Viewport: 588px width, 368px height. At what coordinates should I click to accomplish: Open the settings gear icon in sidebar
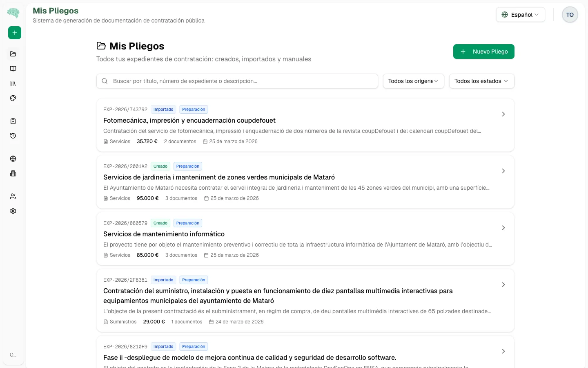click(13, 211)
